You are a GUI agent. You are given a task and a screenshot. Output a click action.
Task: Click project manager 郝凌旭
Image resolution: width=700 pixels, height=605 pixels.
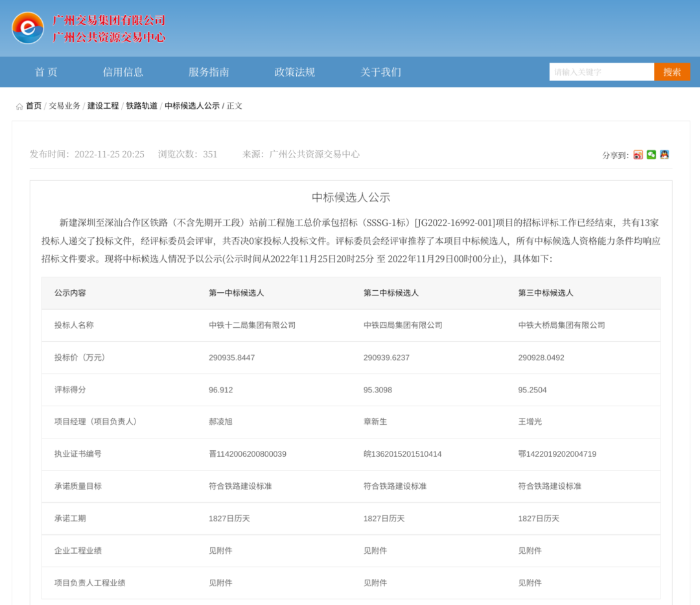click(x=220, y=422)
